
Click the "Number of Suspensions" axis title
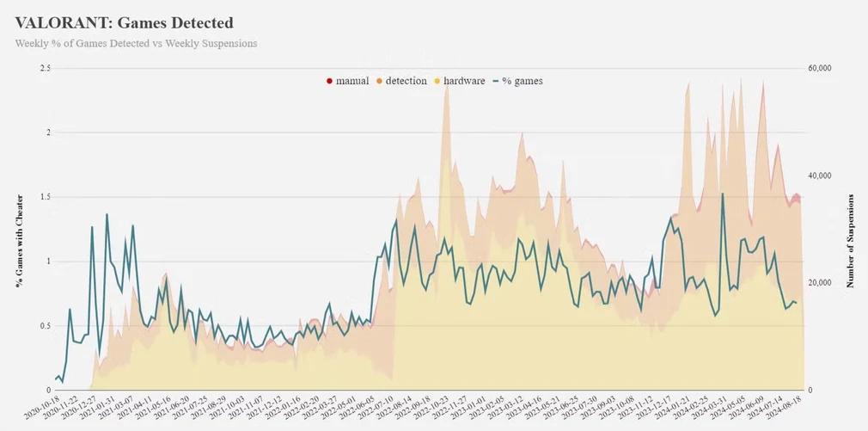point(851,240)
